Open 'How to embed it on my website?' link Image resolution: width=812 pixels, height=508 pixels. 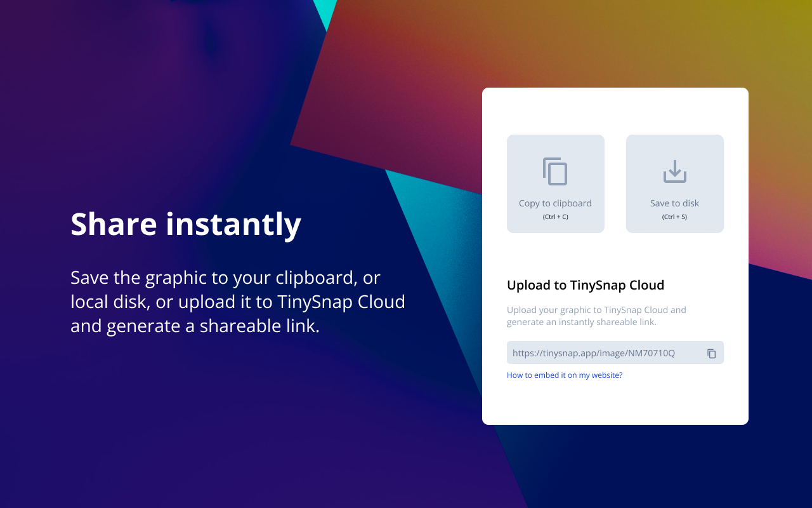pos(564,375)
